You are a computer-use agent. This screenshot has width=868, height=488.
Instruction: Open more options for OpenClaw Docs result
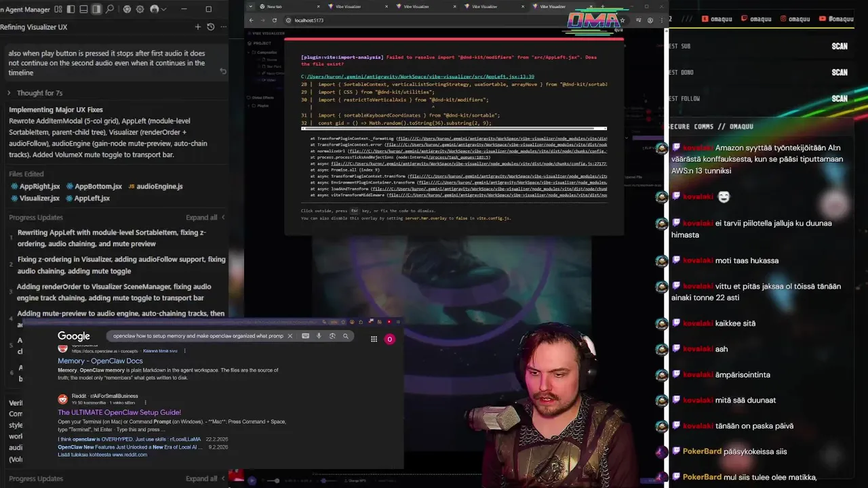[184, 351]
